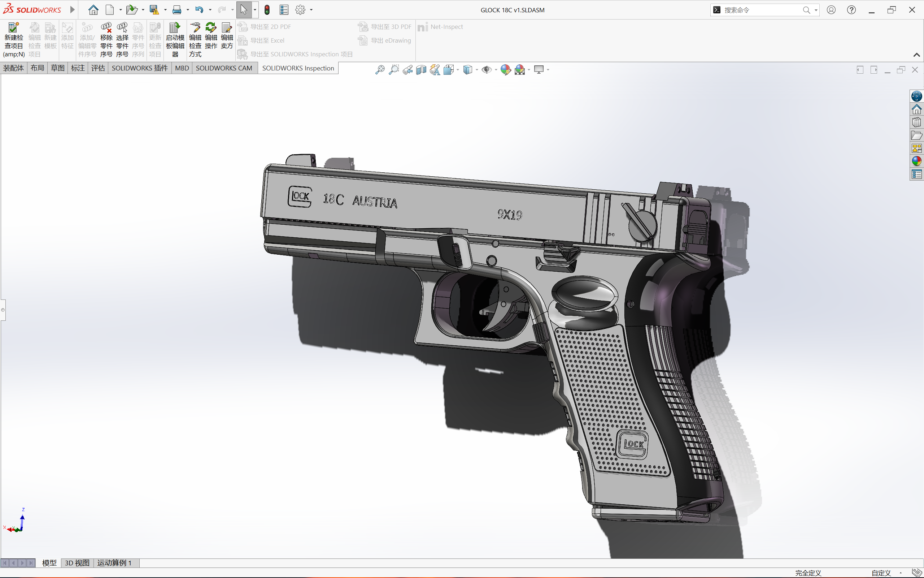Screen dimensions: 924x578
Task: Click 新建检查项目 new inspection project
Action: coord(14,40)
